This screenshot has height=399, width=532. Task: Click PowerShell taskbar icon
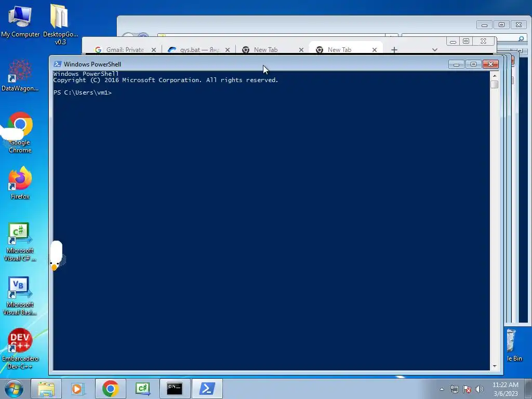(x=207, y=389)
